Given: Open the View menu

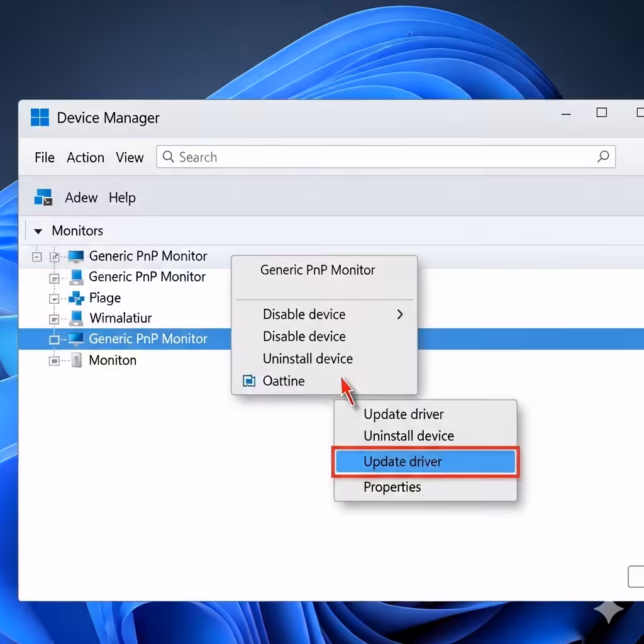Looking at the screenshot, I should pyautogui.click(x=130, y=157).
